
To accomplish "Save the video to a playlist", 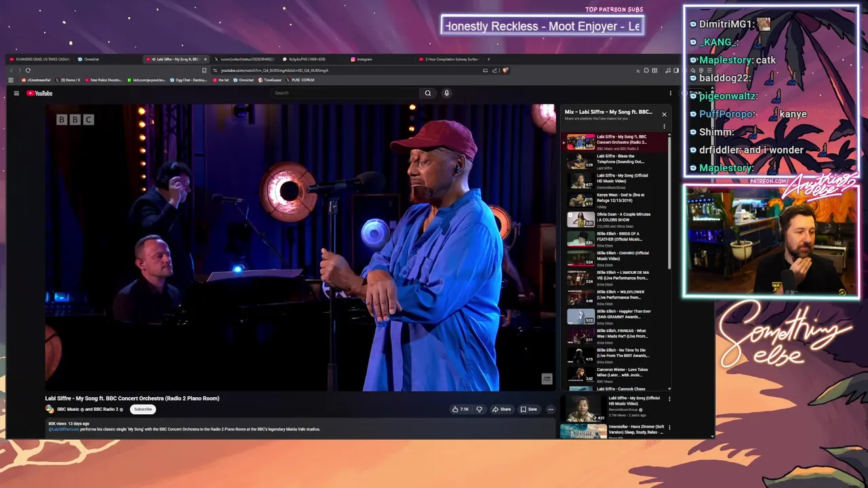I will click(529, 409).
